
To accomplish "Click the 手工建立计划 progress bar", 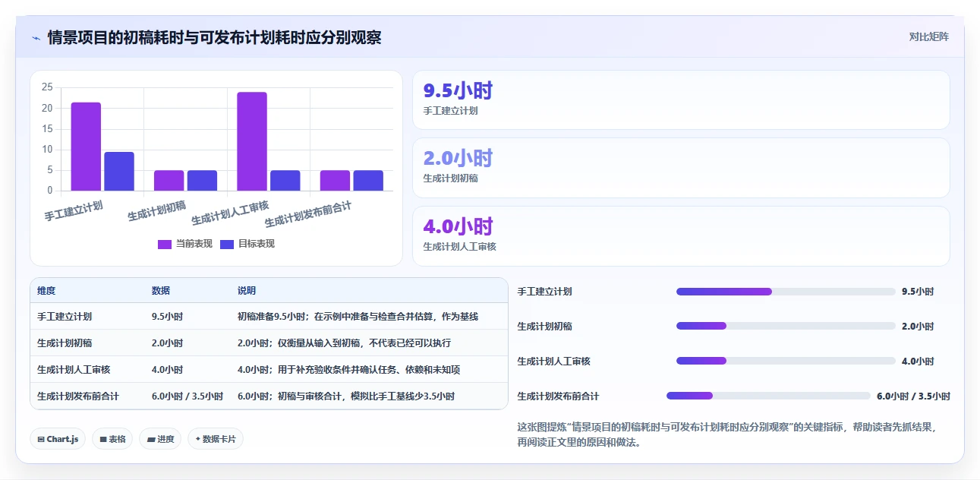I will coord(786,292).
